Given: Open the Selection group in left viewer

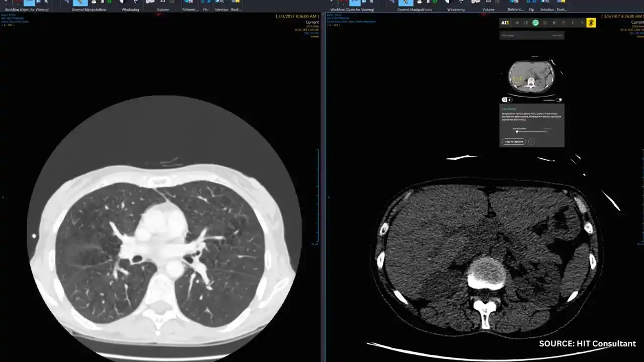Looking at the screenshot, I should pos(221,10).
